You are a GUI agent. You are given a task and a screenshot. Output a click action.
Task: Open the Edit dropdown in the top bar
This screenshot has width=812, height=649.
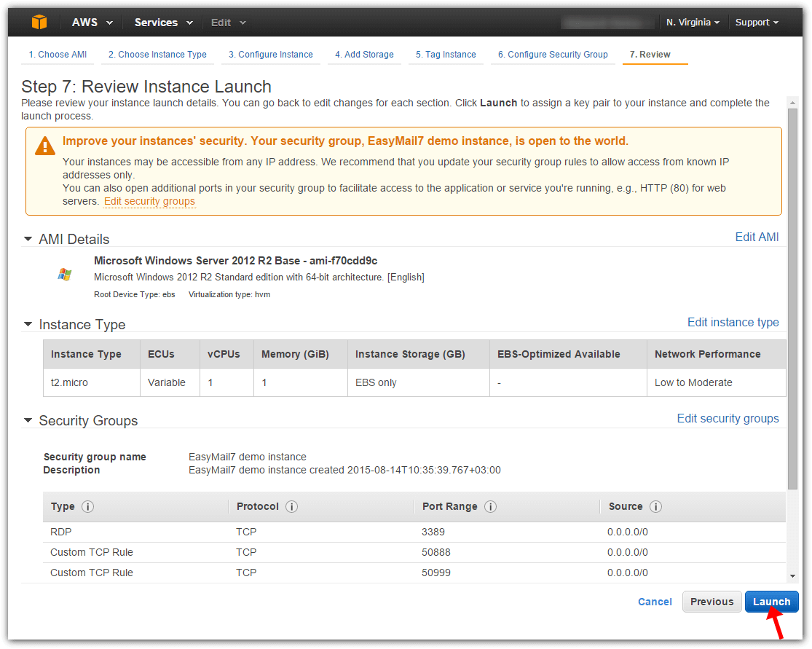coord(229,23)
